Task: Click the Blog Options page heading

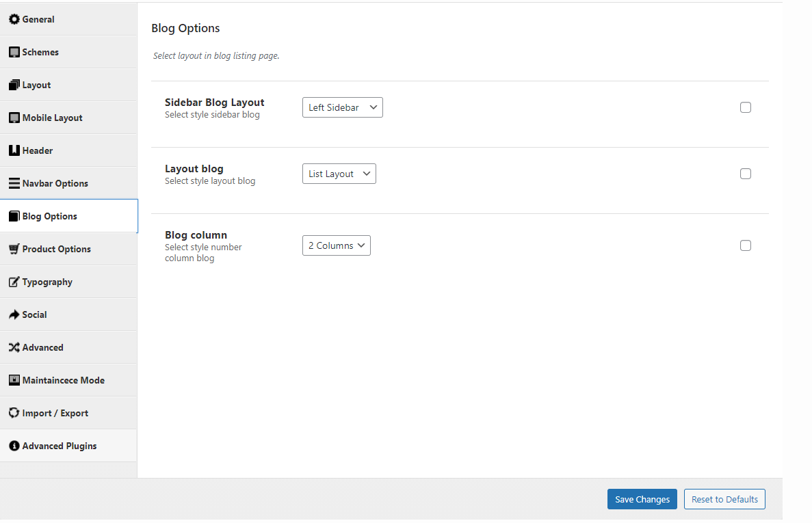Action: click(185, 29)
